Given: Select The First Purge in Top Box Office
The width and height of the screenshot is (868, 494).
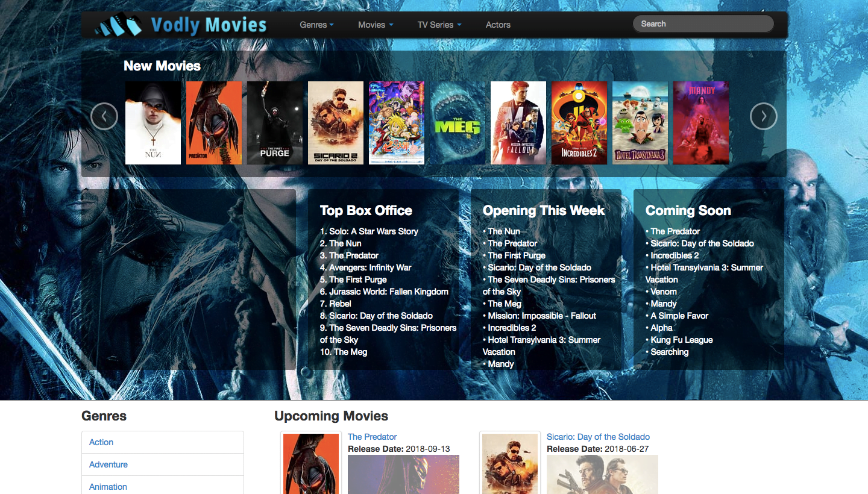Looking at the screenshot, I should [x=358, y=280].
